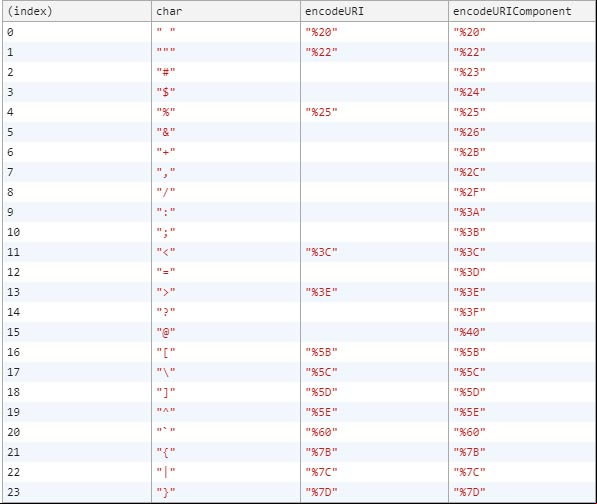Click "%3F" in the encodeURIComponent column

click(469, 312)
